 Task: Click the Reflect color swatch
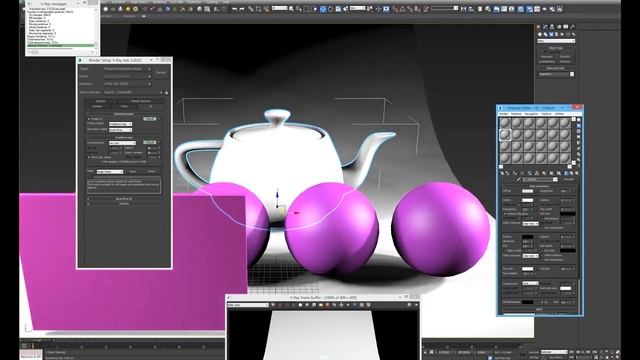pos(528,200)
